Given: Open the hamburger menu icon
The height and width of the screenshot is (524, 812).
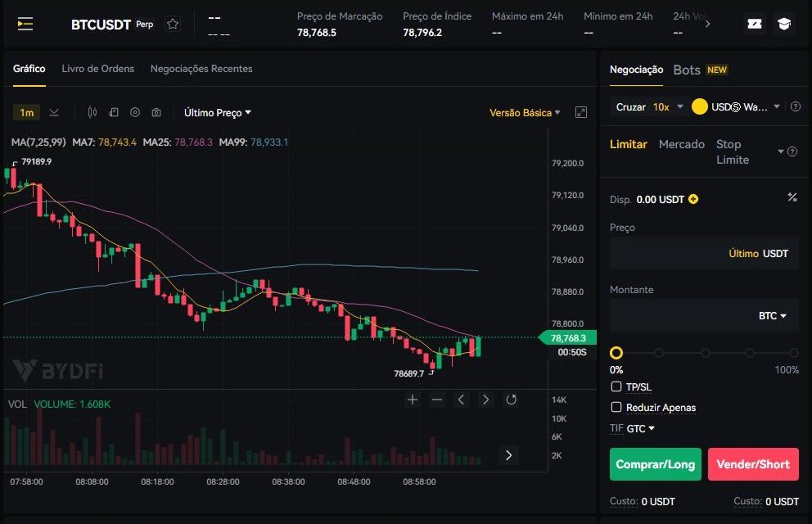Looking at the screenshot, I should [25, 24].
